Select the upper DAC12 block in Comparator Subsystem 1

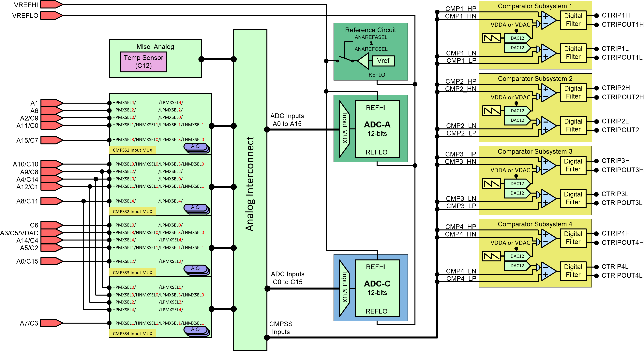tap(517, 38)
